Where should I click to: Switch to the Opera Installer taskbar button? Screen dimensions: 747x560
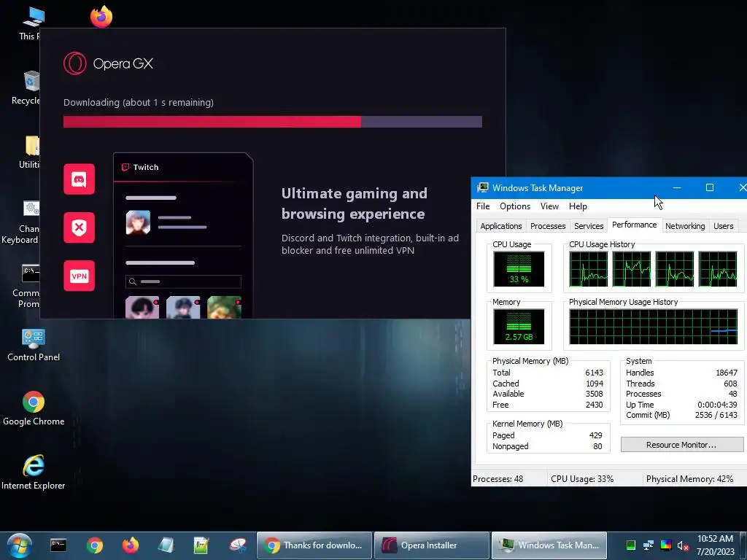(432, 545)
